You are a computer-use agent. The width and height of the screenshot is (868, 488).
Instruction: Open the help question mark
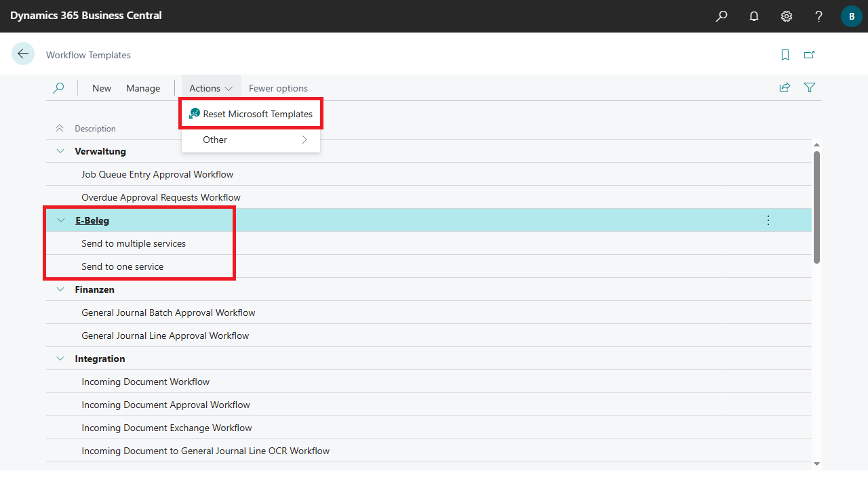(x=819, y=16)
